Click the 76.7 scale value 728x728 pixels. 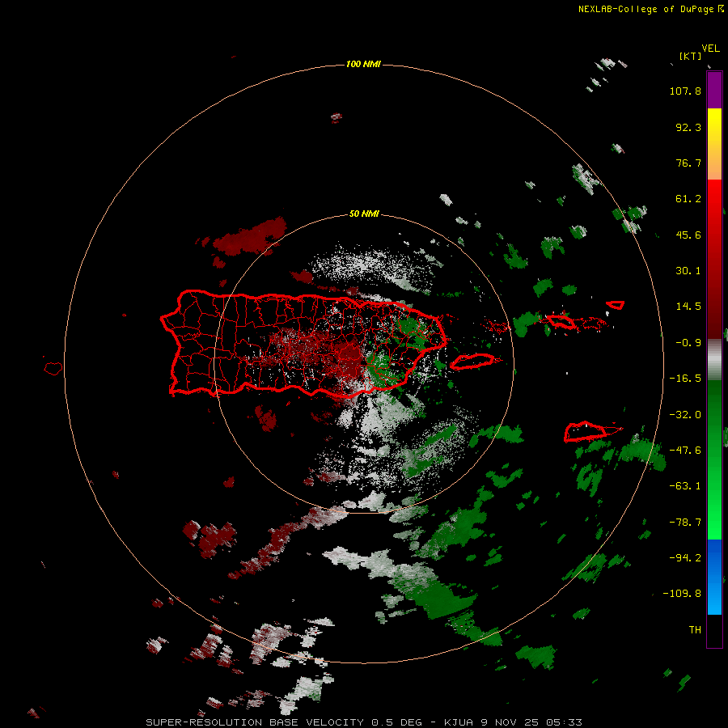(x=688, y=163)
